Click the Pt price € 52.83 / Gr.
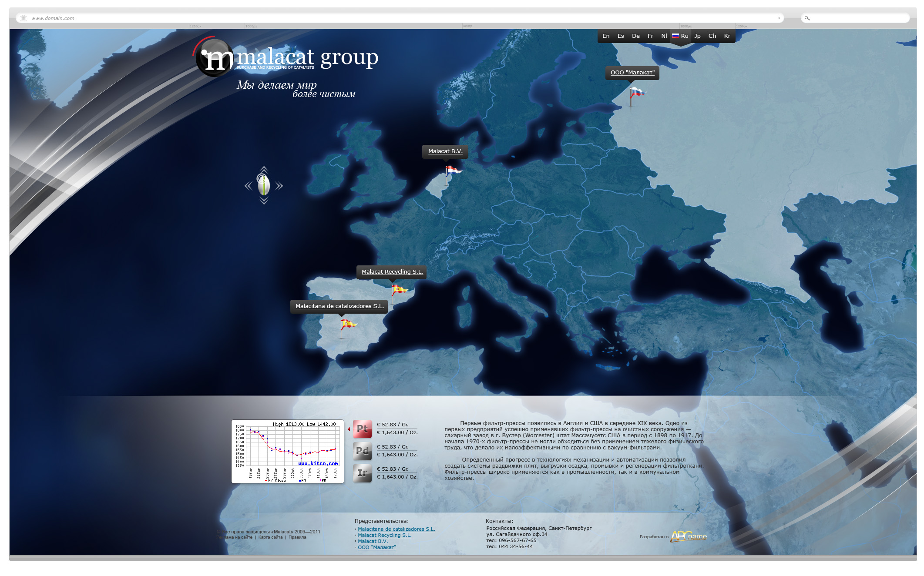 tap(393, 425)
